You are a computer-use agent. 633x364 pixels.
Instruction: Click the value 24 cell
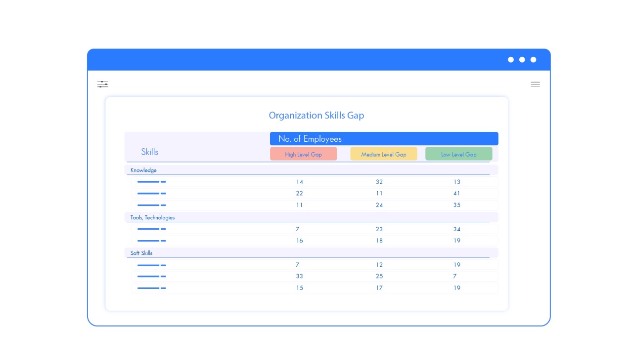[379, 205]
